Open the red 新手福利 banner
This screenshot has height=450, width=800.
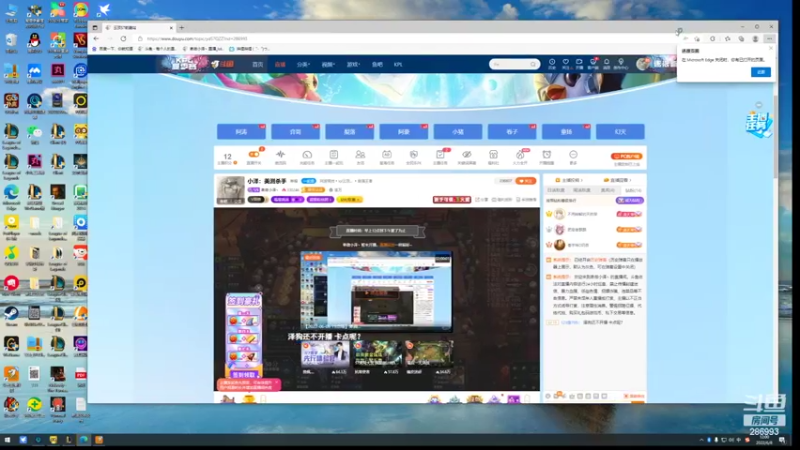tap(452, 199)
